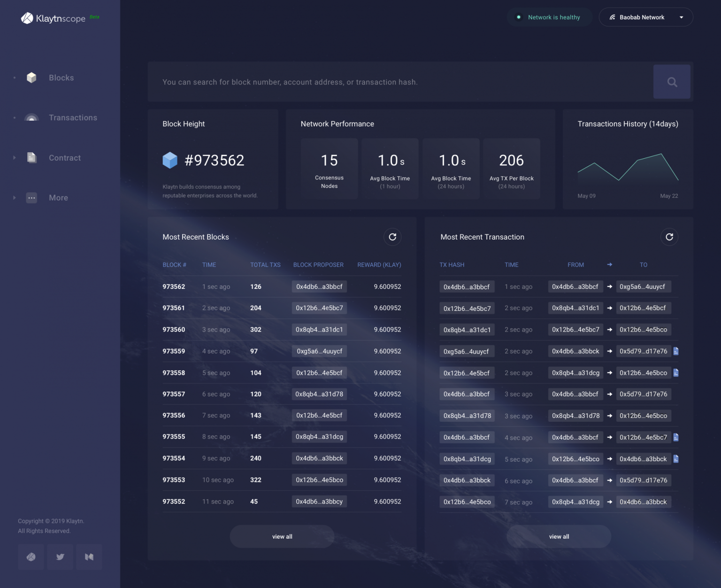Image resolution: width=721 pixels, height=588 pixels.
Task: Refresh the Most Recent Transaction list
Action: click(x=669, y=237)
